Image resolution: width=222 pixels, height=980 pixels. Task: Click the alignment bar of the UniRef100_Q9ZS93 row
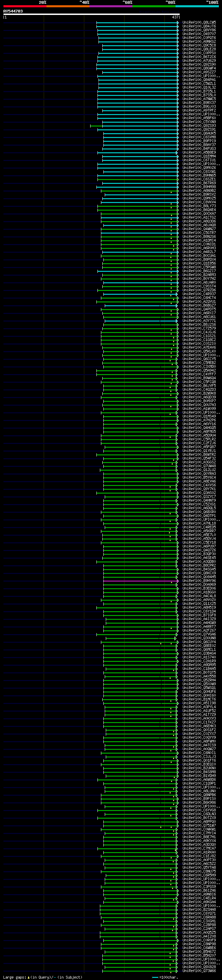pos(134,125)
